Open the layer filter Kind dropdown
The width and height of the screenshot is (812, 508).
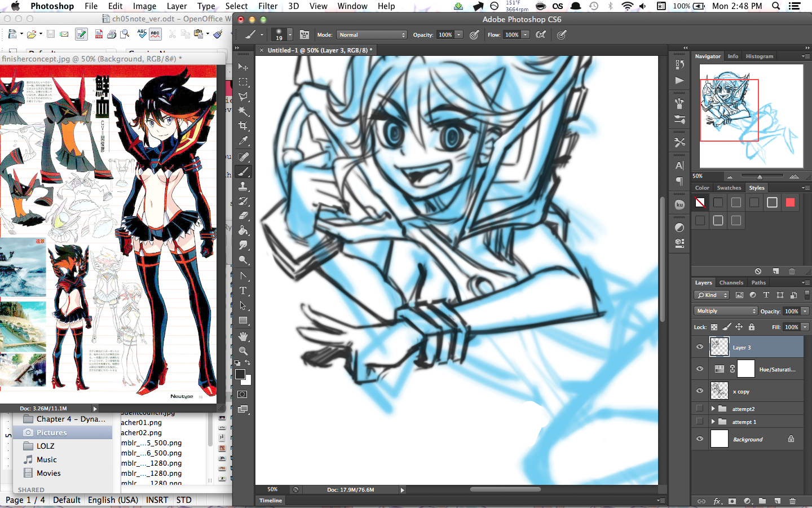(x=712, y=295)
